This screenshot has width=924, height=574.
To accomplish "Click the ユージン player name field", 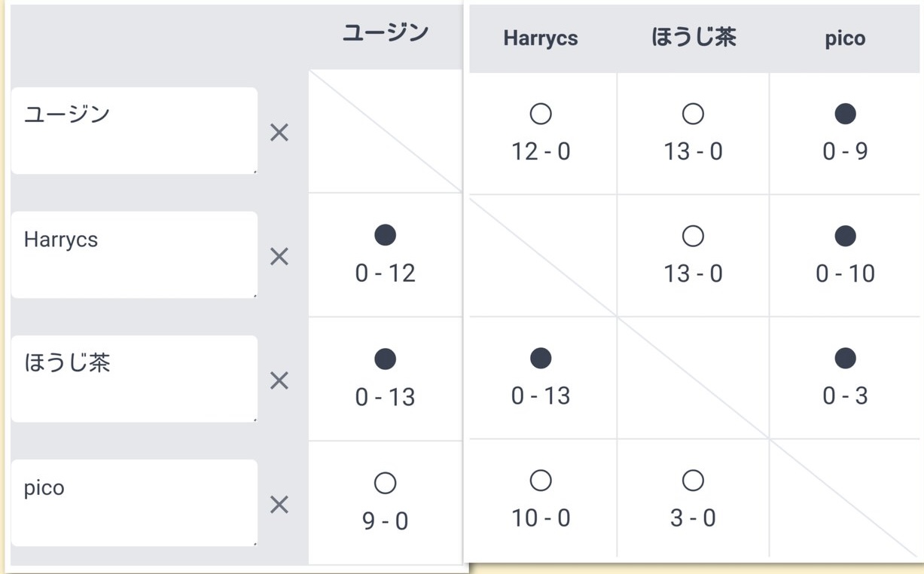I will pyautogui.click(x=134, y=130).
